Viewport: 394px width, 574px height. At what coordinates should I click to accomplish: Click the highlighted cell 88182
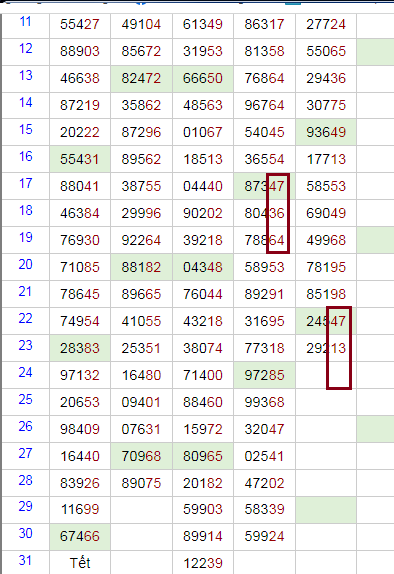point(141,268)
